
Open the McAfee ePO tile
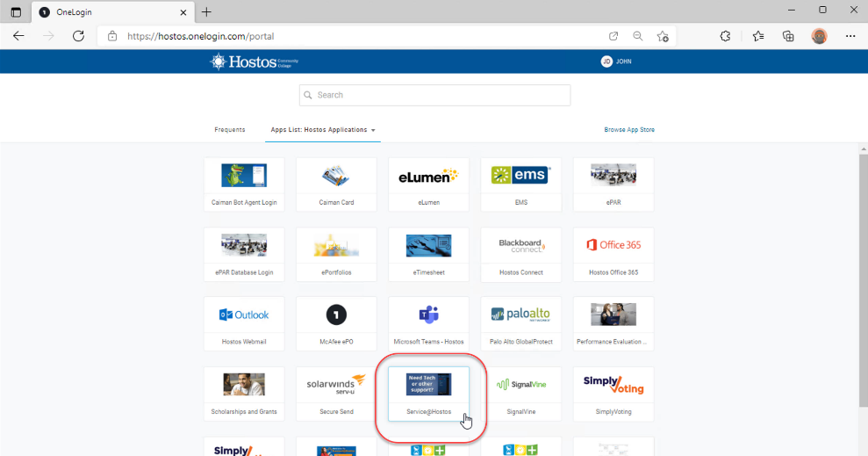pos(336,322)
